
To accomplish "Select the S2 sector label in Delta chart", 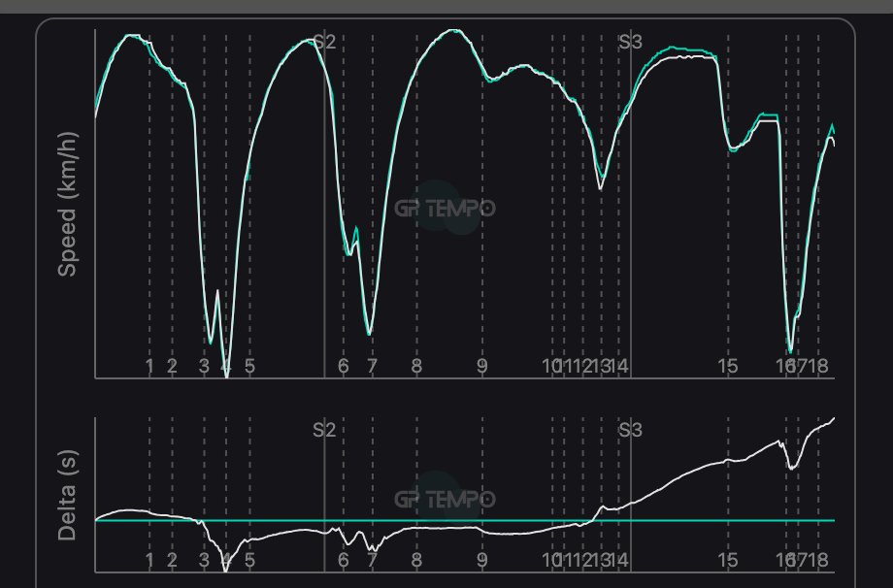I will pyautogui.click(x=324, y=430).
